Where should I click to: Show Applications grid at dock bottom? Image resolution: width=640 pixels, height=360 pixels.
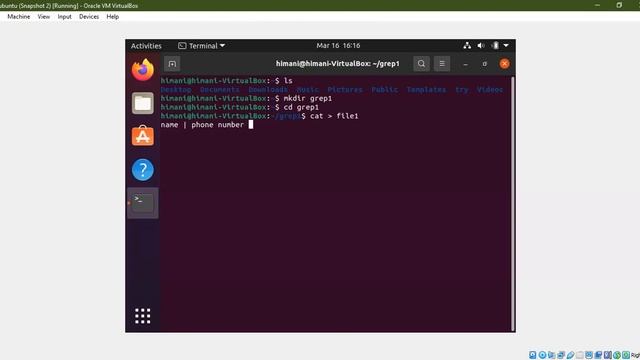tap(143, 316)
